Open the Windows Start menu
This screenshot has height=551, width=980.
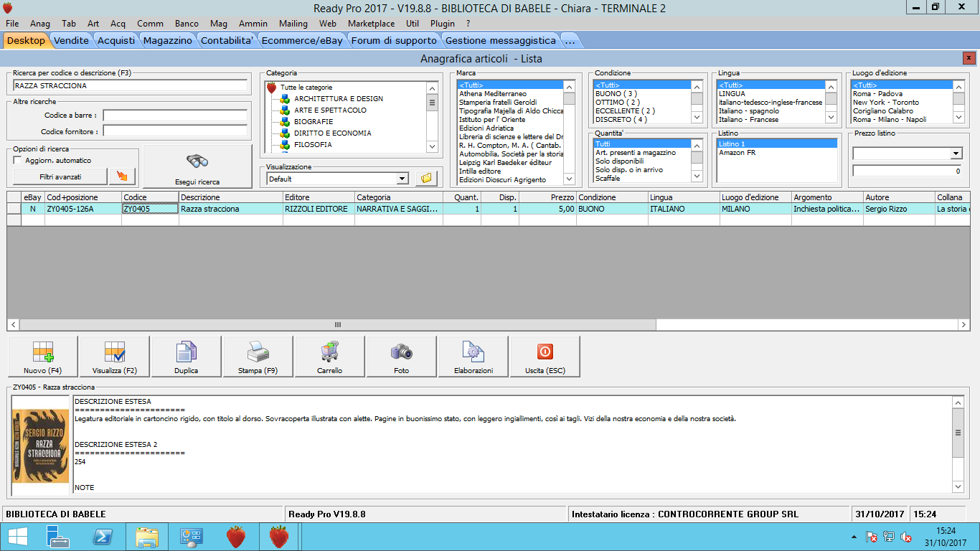click(x=17, y=536)
